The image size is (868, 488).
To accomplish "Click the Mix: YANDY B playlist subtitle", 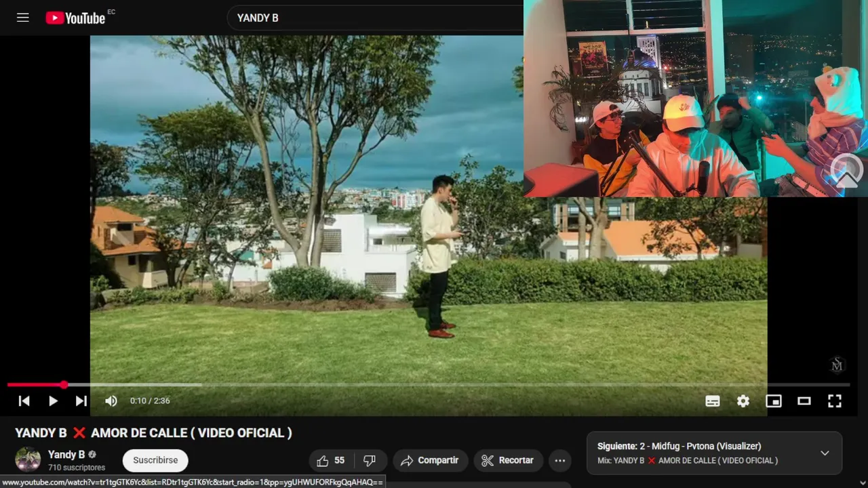I will pyautogui.click(x=687, y=461).
